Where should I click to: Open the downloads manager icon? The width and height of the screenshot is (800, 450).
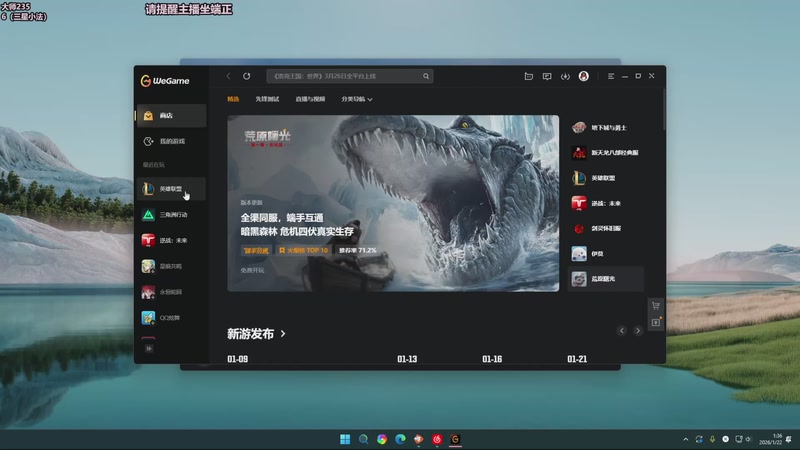click(x=565, y=76)
